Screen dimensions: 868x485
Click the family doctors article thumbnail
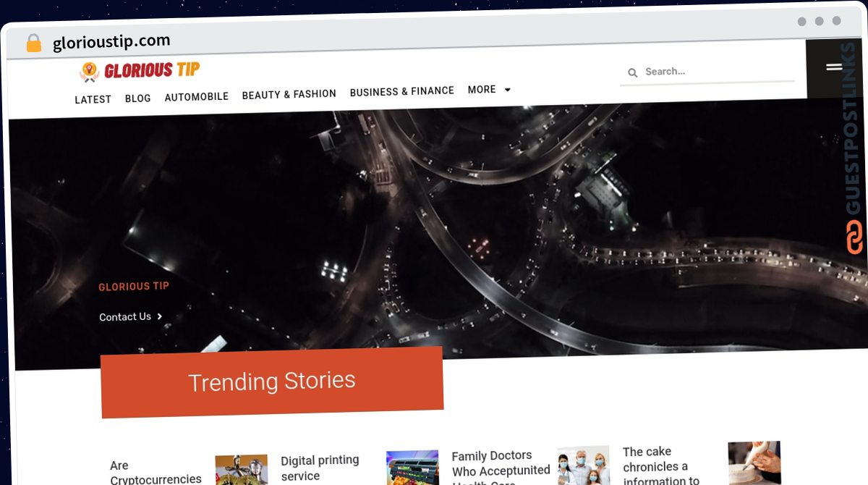[584, 465]
